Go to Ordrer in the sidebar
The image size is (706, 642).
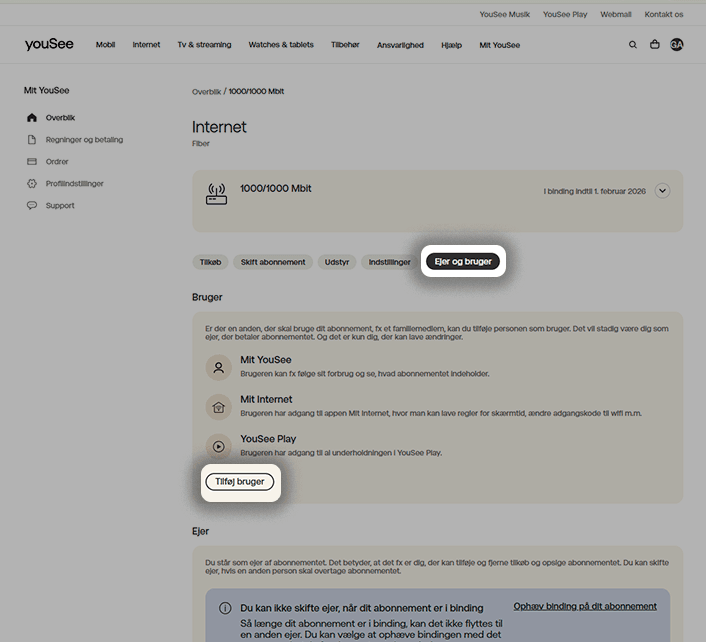(x=57, y=162)
